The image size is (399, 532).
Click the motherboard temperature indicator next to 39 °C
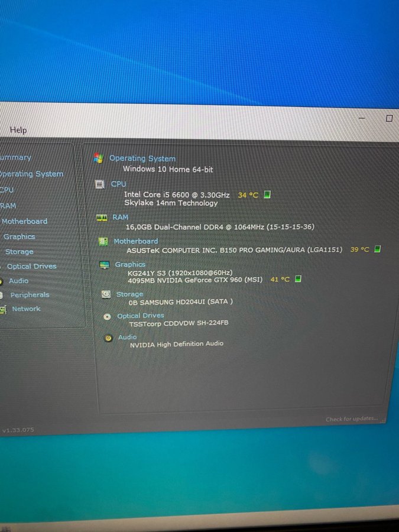[x=378, y=249]
